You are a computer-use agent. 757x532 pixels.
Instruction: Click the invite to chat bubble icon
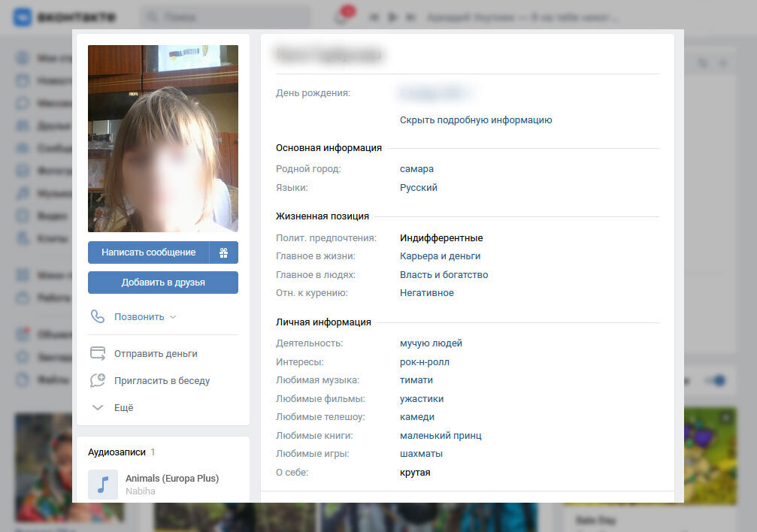click(98, 380)
